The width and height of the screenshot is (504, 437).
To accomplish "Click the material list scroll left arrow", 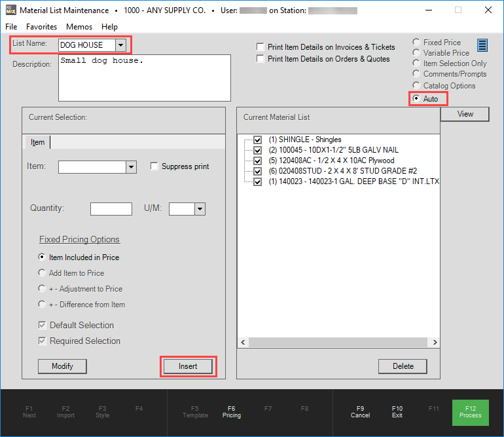I will 243,342.
